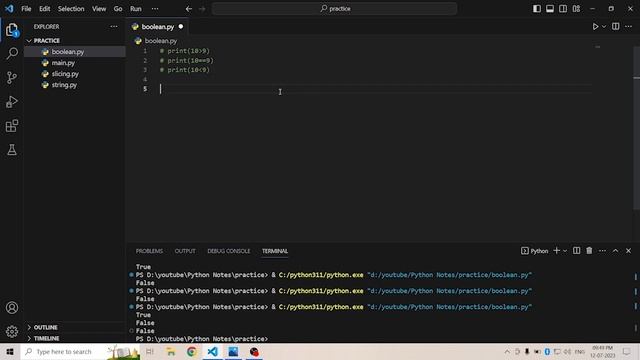Open Explorer views and more actions ellipsis
This screenshot has height=360, width=640.
(114, 27)
